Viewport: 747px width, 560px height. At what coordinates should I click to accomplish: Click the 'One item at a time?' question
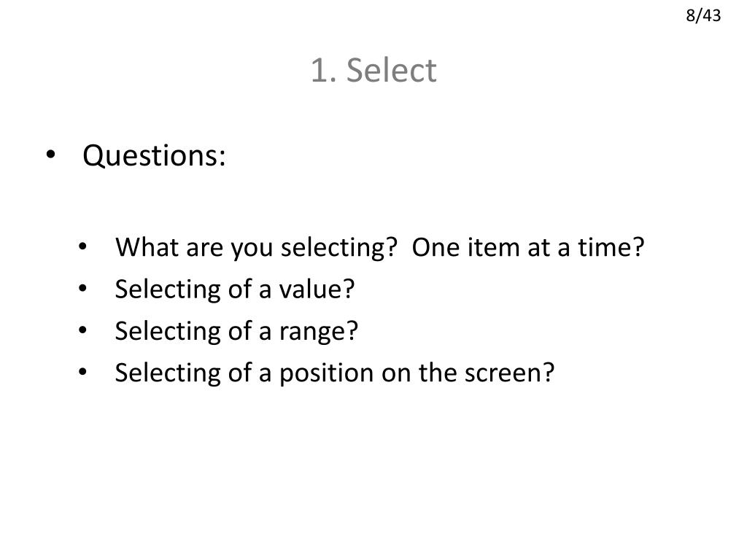click(x=528, y=248)
